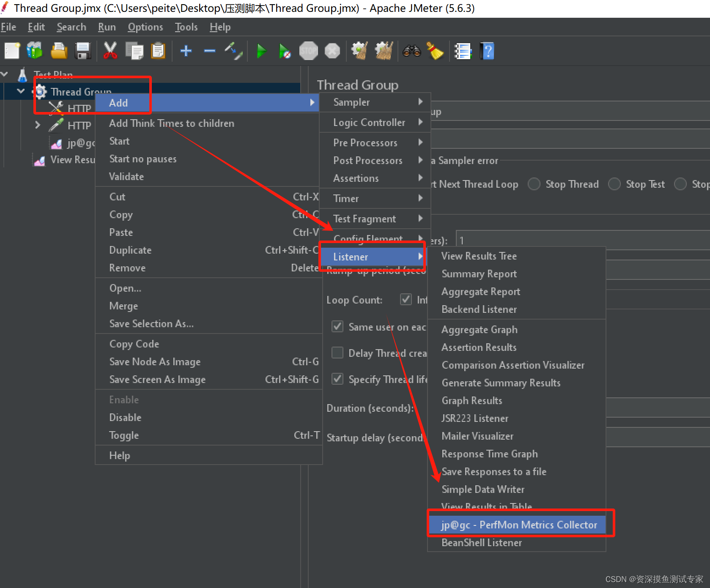710x588 pixels.
Task: Open the Templates toolbar icon
Action: coord(35,51)
